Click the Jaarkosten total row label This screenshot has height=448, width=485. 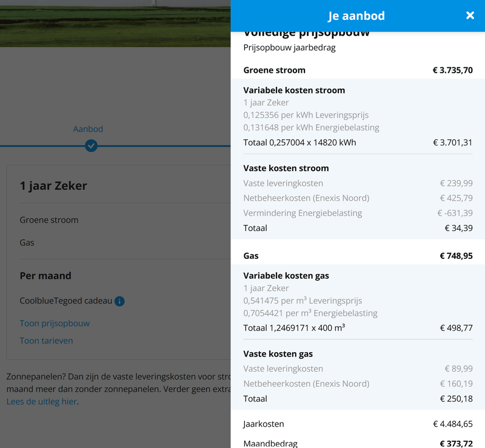(264, 424)
